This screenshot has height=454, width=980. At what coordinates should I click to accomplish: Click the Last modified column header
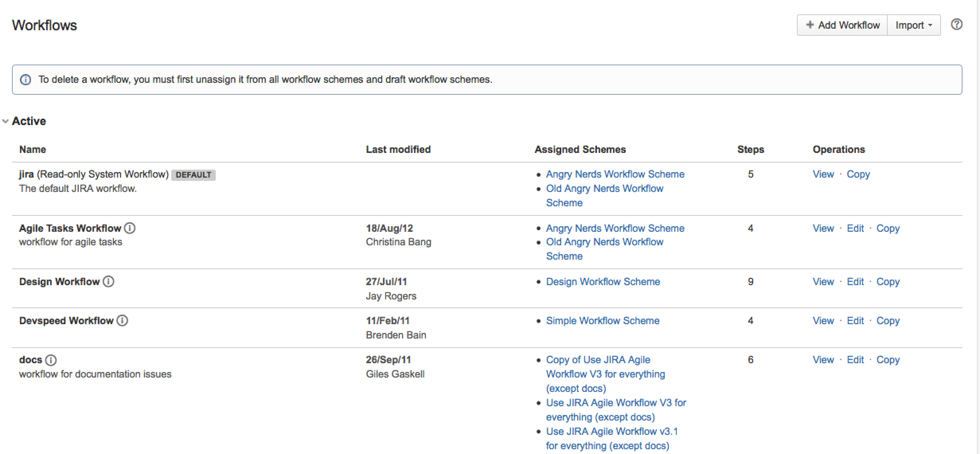point(398,149)
